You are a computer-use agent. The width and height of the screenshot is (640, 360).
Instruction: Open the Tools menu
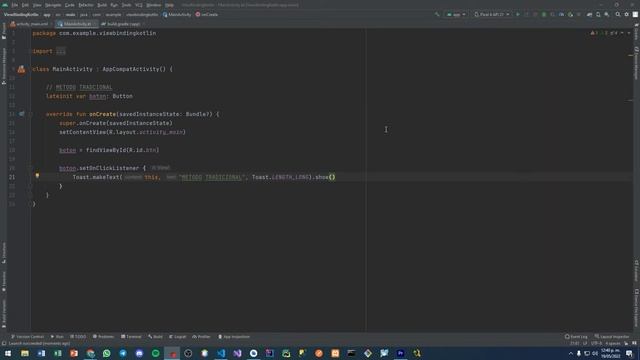[127, 5]
